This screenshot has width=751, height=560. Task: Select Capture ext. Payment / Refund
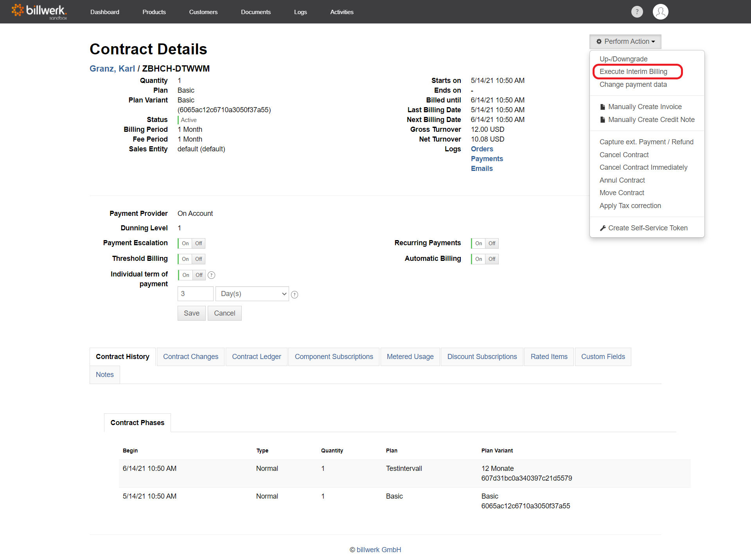tap(647, 142)
